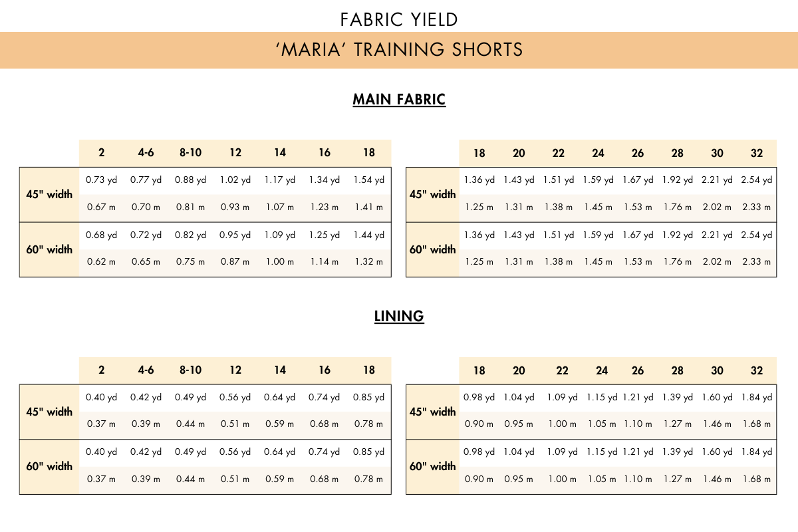Click the 1.17 yd cell
Screen dimensions: 798x532
[279, 180]
